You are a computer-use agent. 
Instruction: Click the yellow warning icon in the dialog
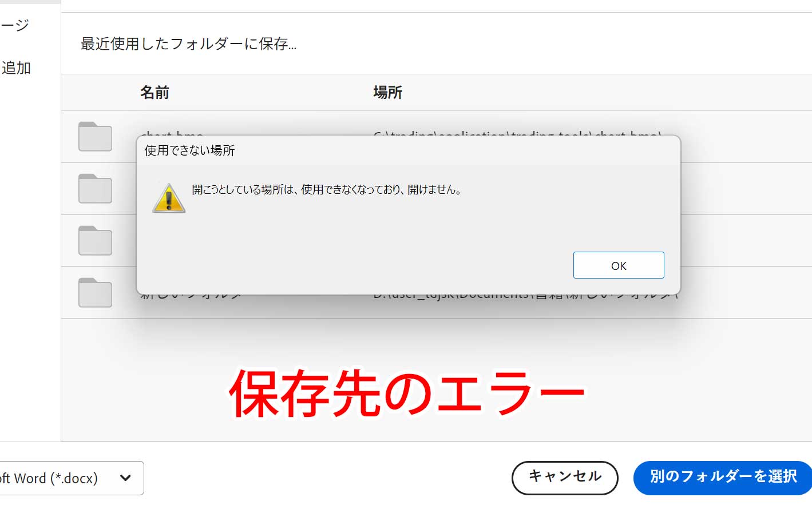coord(169,198)
